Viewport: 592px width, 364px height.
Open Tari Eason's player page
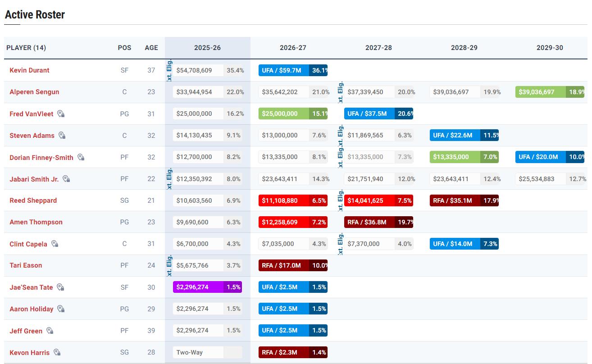[x=26, y=265]
